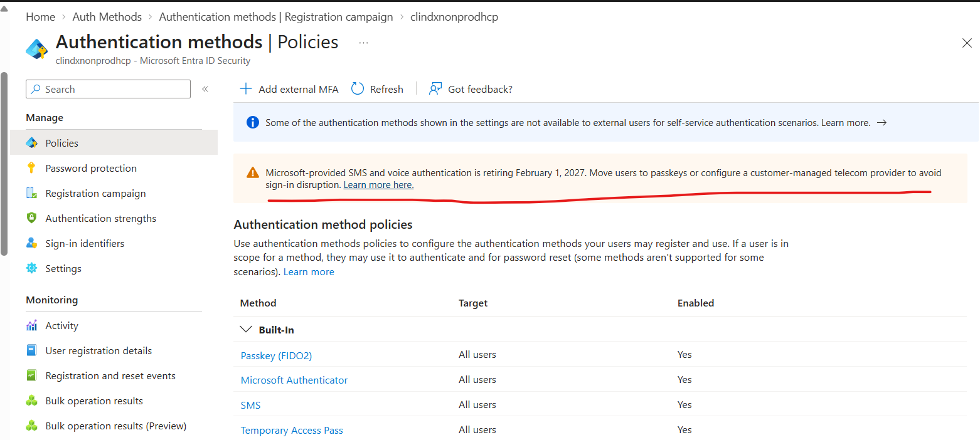Go to Auth Methods breadcrumb

107,17
